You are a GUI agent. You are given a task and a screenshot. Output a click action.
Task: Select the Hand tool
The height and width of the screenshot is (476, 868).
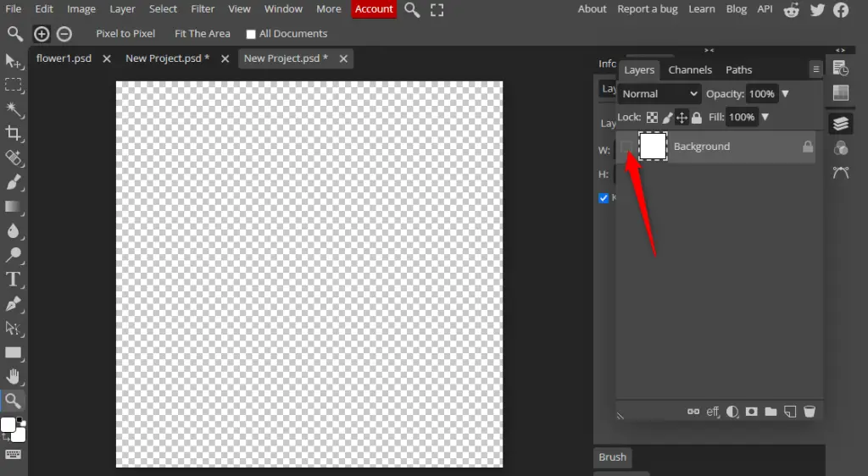tap(13, 377)
